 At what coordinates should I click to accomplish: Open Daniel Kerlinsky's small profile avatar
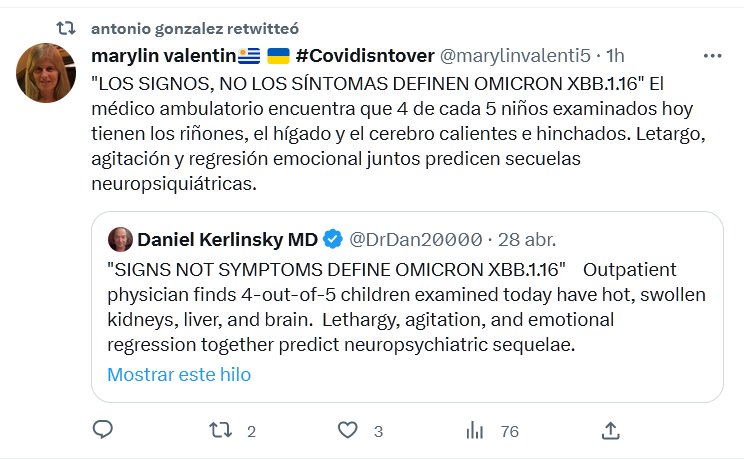coord(119,239)
